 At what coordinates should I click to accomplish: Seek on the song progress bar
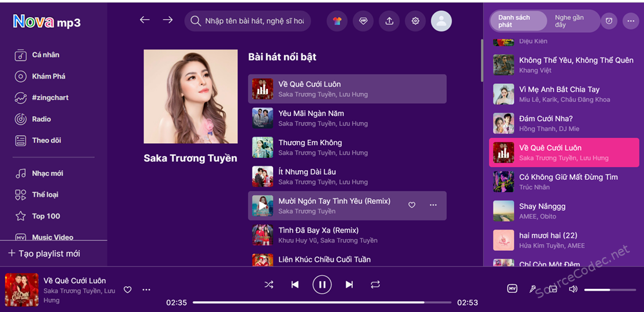click(321, 302)
